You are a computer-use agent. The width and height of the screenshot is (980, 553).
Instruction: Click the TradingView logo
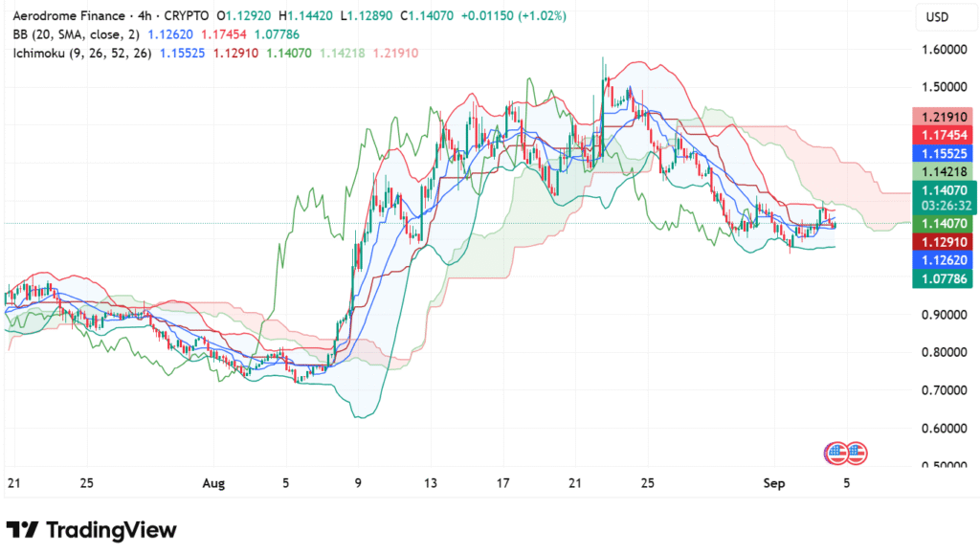pyautogui.click(x=91, y=530)
